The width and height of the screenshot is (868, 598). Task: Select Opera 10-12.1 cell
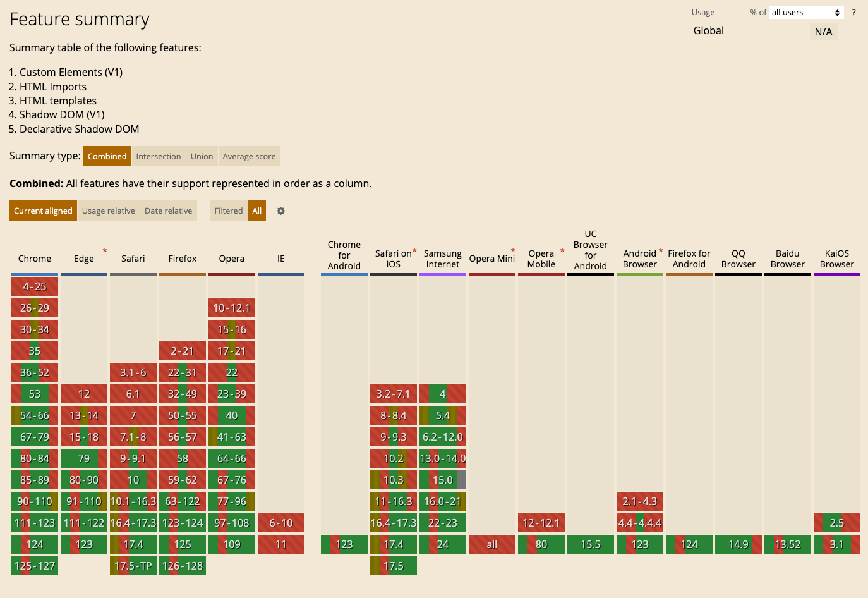pyautogui.click(x=232, y=308)
